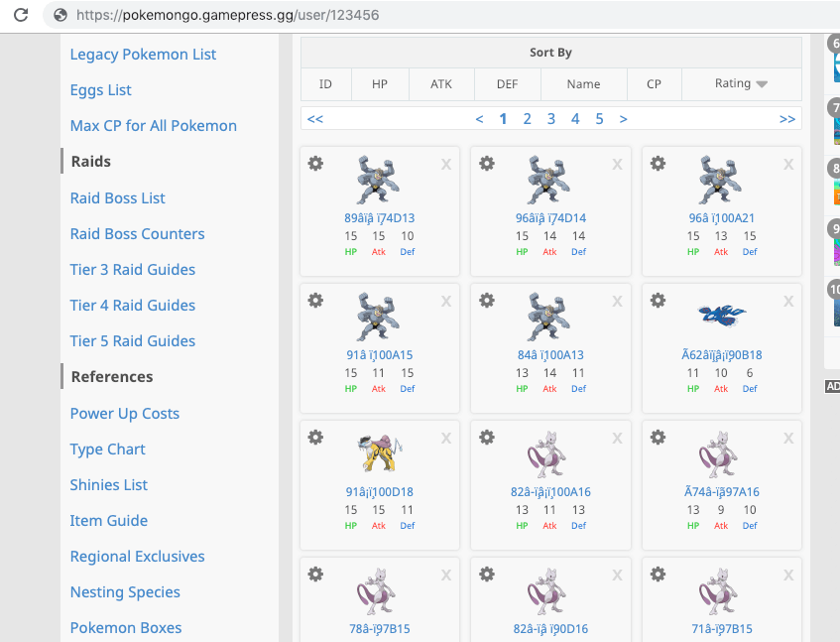Open settings gear on the 82â-ïâ¡ï100A16 Mewtwo card
840x642 pixels.
tap(486, 438)
